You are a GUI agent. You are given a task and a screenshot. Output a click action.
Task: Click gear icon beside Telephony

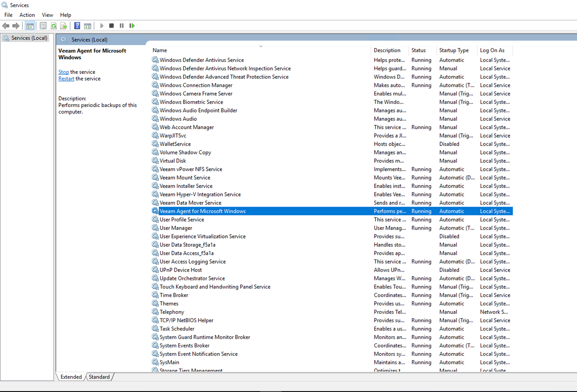[x=155, y=312]
